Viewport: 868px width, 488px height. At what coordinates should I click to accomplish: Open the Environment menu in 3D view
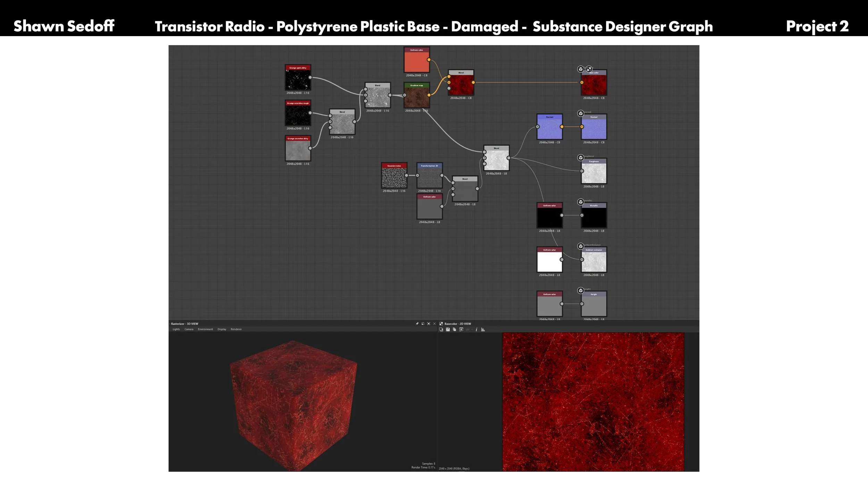(x=206, y=329)
